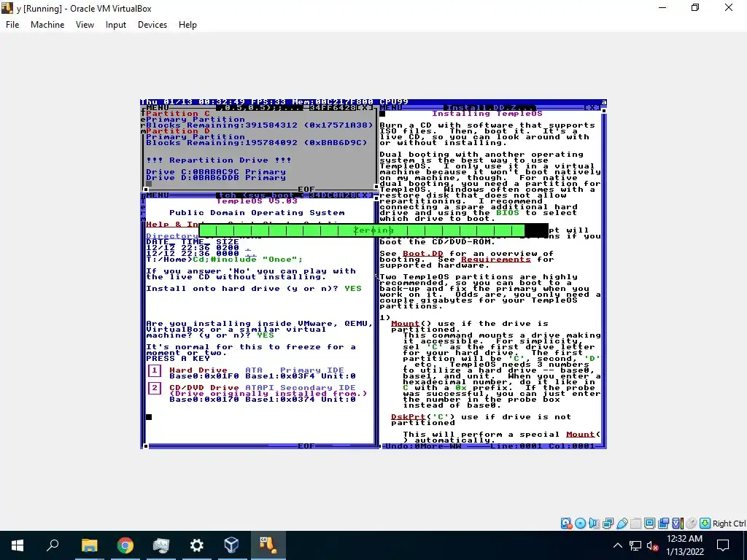The width and height of the screenshot is (747, 560).
Task: Open Windows taskbar search
Action: [53, 545]
